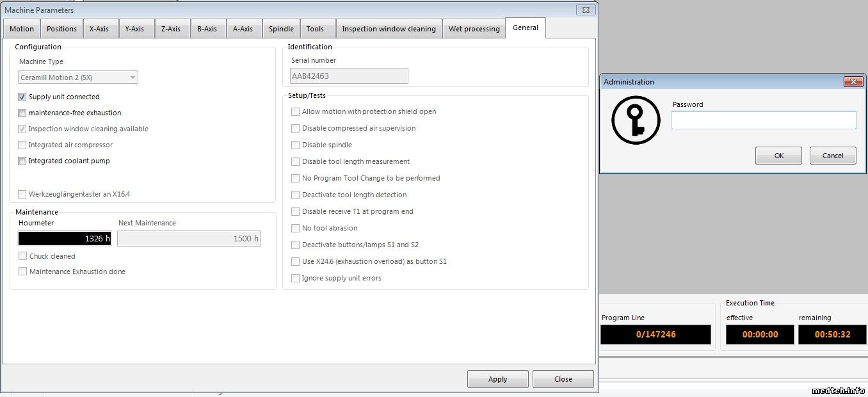The height and width of the screenshot is (397, 868).
Task: Select the Inspection window cleaning tab
Action: tap(389, 29)
